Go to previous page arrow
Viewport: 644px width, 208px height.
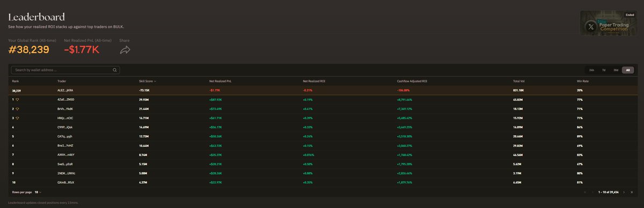[x=593, y=192]
